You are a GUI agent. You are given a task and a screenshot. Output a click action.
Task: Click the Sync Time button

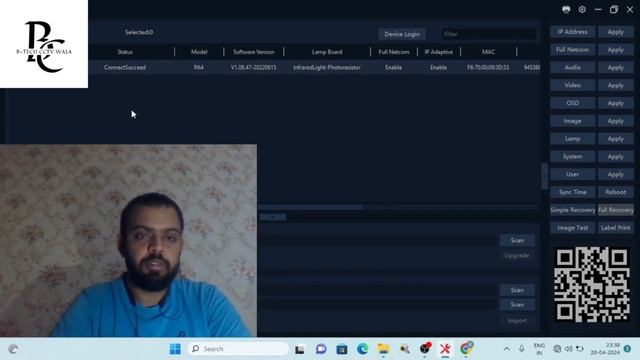(572, 192)
